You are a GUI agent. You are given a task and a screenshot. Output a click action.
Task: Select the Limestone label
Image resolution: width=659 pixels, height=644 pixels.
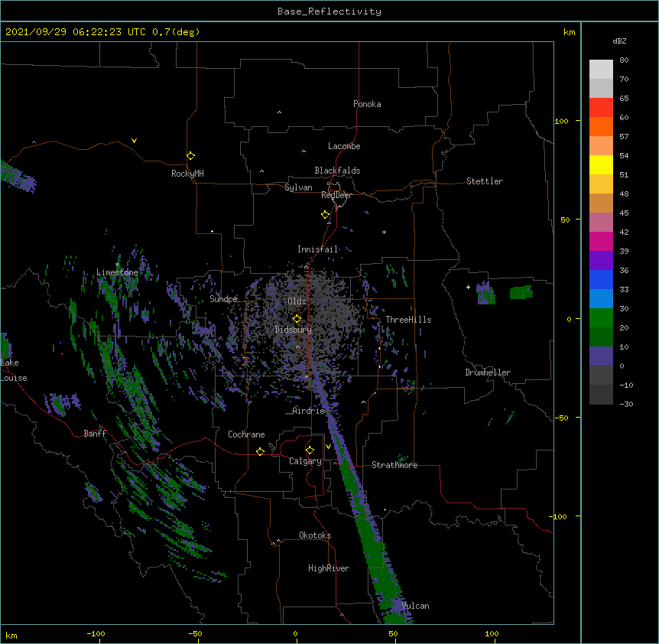pos(117,272)
